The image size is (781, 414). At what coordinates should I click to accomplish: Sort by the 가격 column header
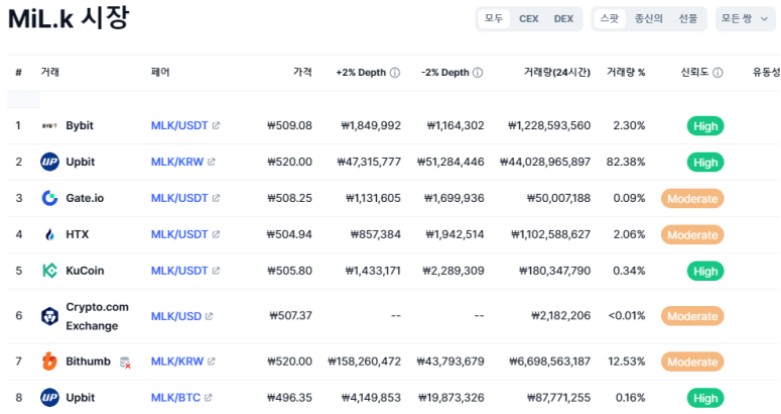(x=302, y=72)
